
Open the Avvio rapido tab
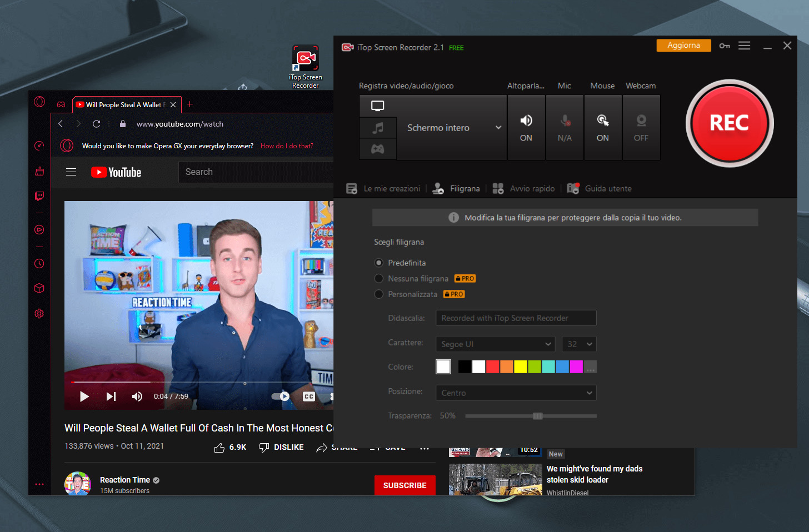523,189
